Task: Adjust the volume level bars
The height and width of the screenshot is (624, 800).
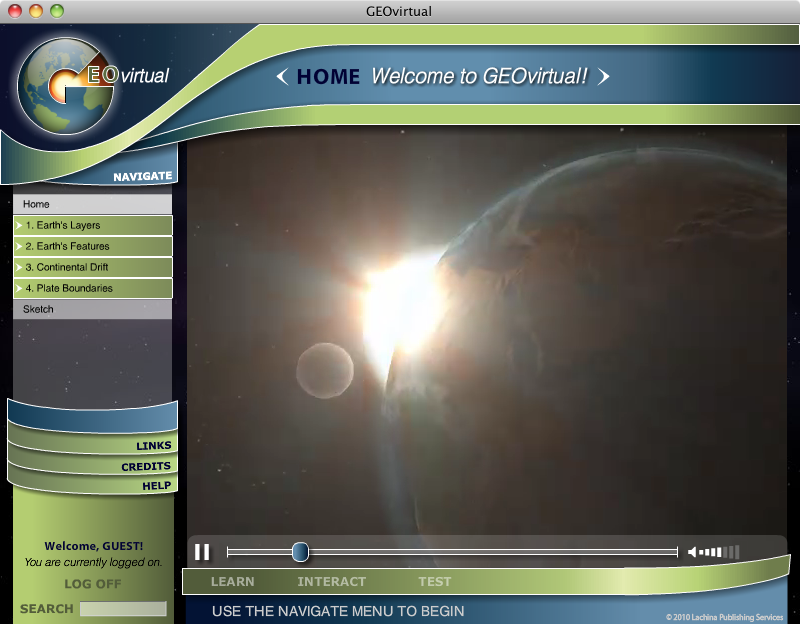Action: coord(719,552)
